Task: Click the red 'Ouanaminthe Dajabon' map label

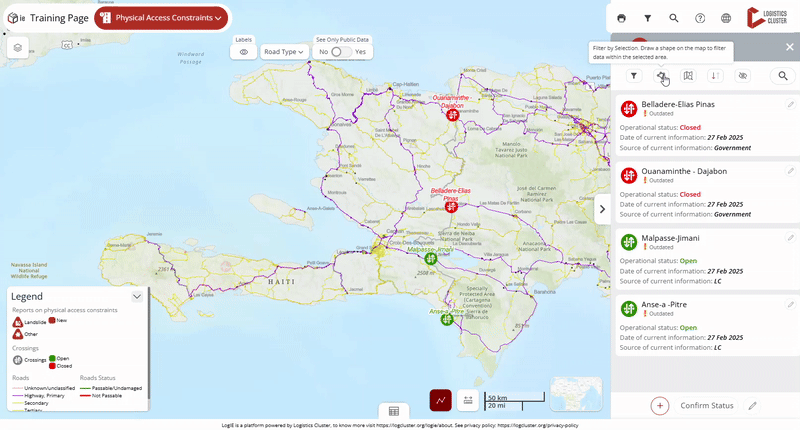Action: click(451, 102)
